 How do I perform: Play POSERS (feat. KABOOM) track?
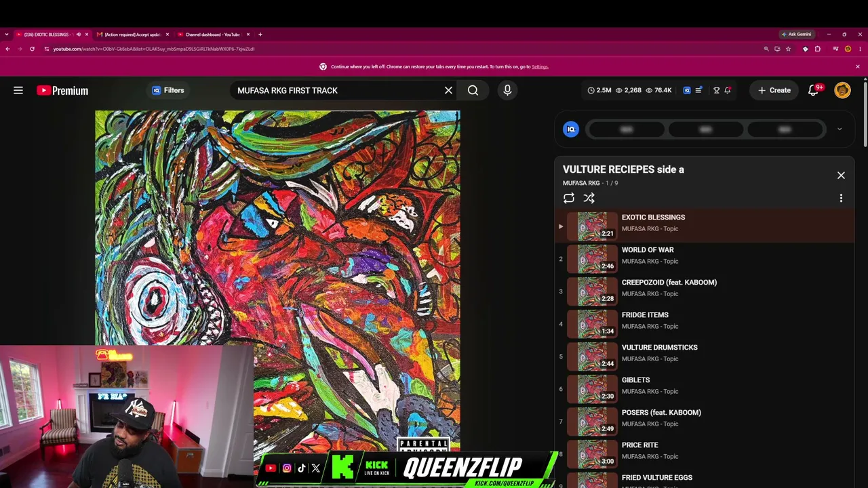(705, 422)
